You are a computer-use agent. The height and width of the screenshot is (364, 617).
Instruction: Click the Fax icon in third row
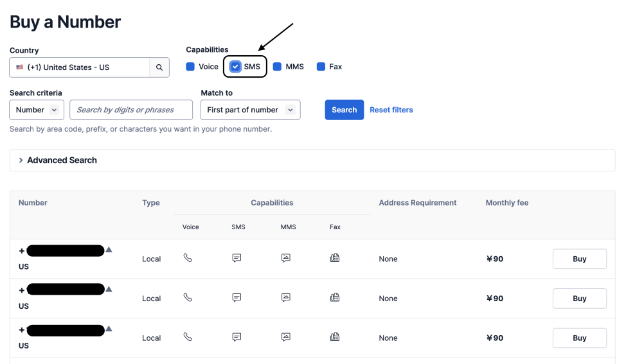click(334, 337)
